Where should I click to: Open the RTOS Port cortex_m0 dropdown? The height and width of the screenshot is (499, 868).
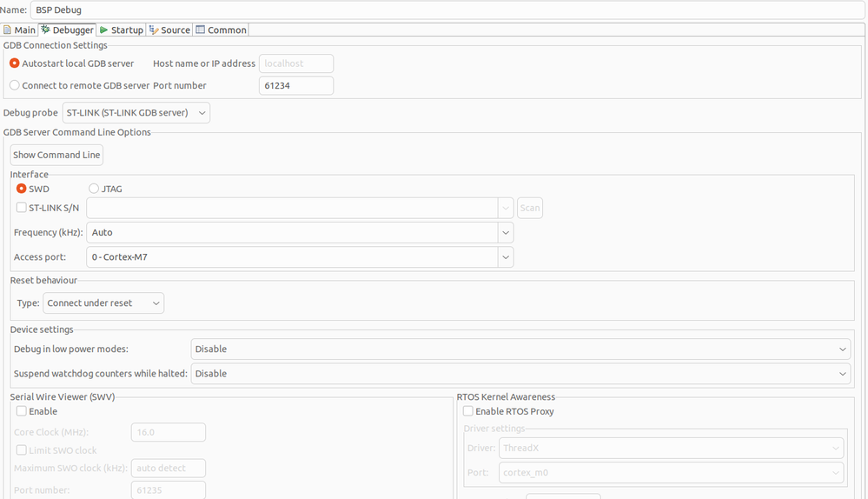(671, 472)
